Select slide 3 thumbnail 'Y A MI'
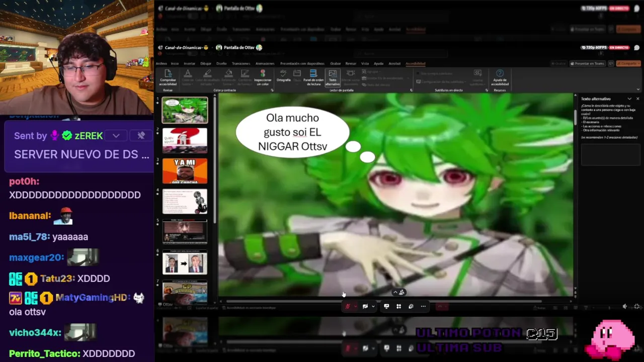Image resolution: width=644 pixels, height=362 pixels. [x=185, y=171]
